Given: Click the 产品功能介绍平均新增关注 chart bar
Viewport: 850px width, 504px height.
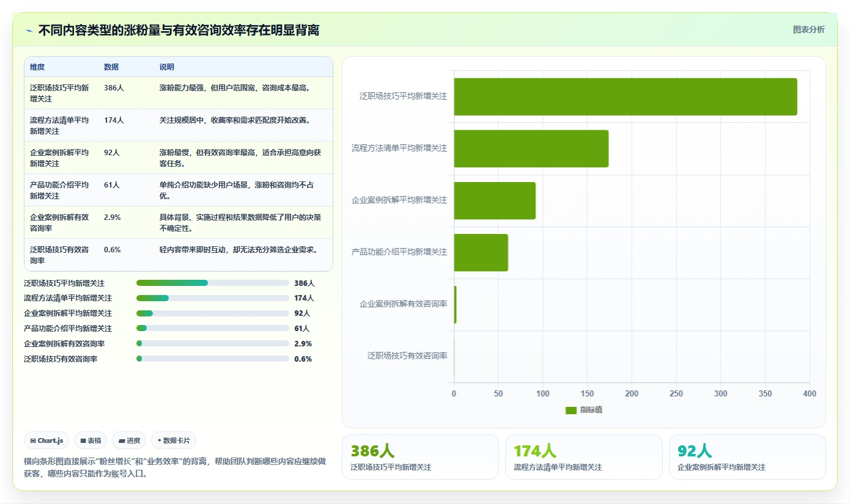Looking at the screenshot, I should (481, 252).
